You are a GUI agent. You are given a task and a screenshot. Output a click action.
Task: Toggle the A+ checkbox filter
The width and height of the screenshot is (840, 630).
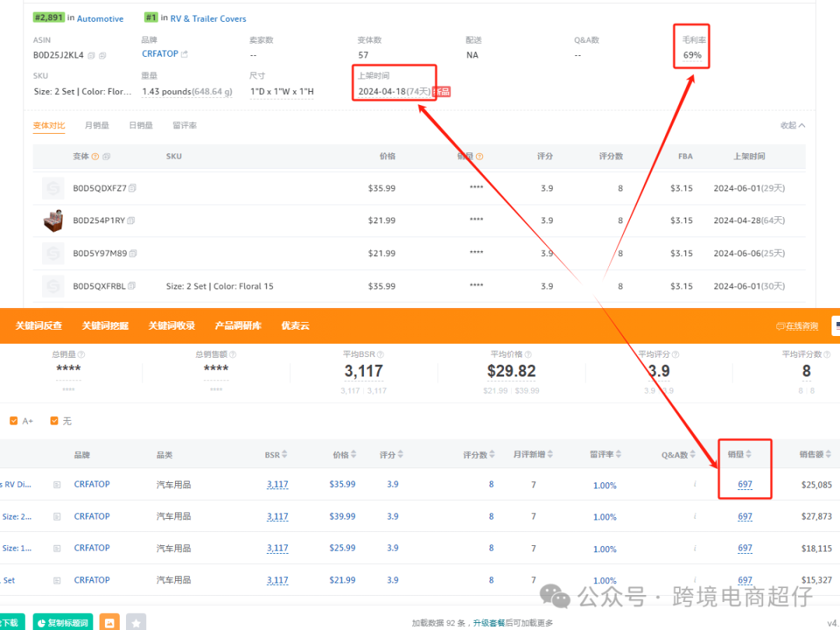pos(14,421)
